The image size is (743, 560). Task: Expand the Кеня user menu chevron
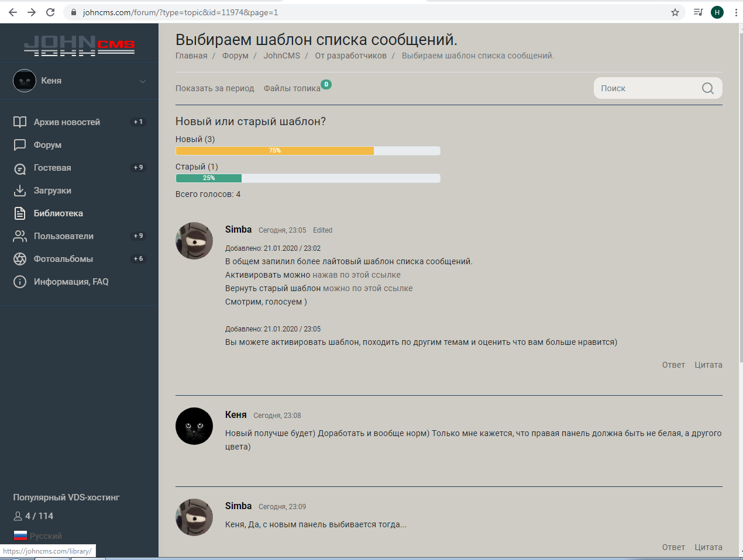pyautogui.click(x=143, y=81)
